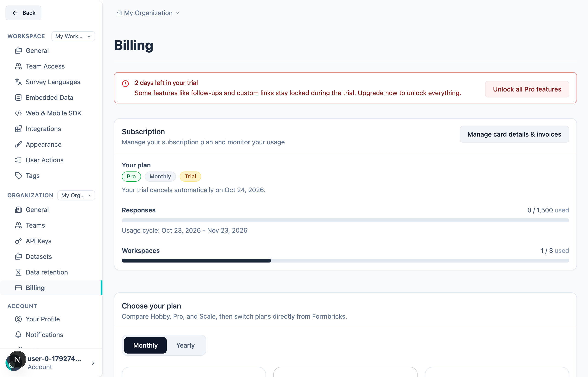The width and height of the screenshot is (588, 377).
Task: Click the Integrations blocks icon
Action: pos(18,129)
